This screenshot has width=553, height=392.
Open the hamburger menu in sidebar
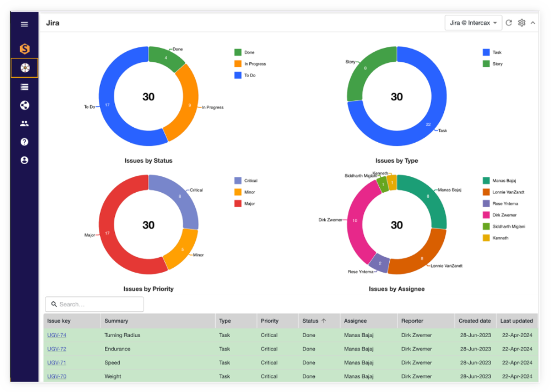pos(24,24)
